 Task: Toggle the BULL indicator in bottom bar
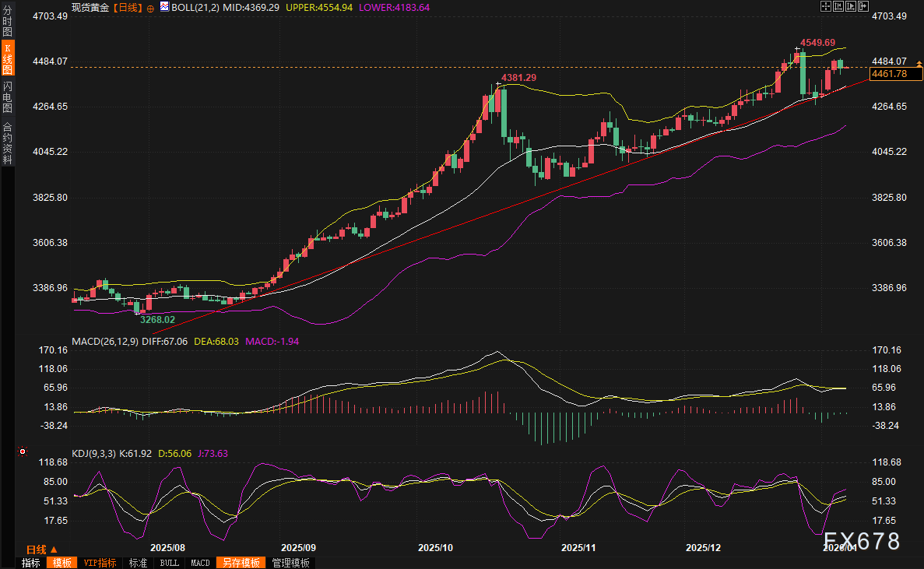(169, 563)
